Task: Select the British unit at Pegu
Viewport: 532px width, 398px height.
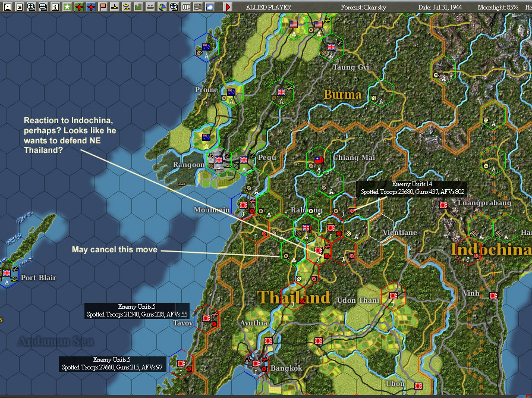Action: click(x=244, y=160)
